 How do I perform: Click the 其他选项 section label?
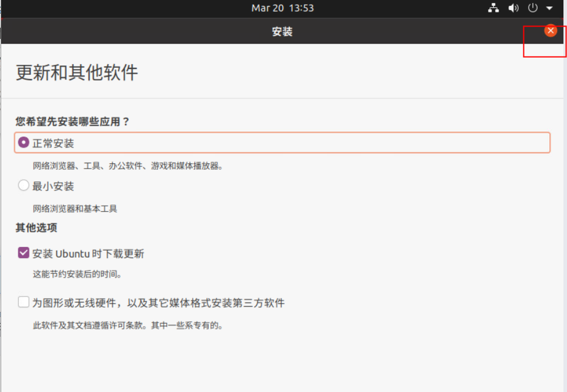[x=36, y=228]
